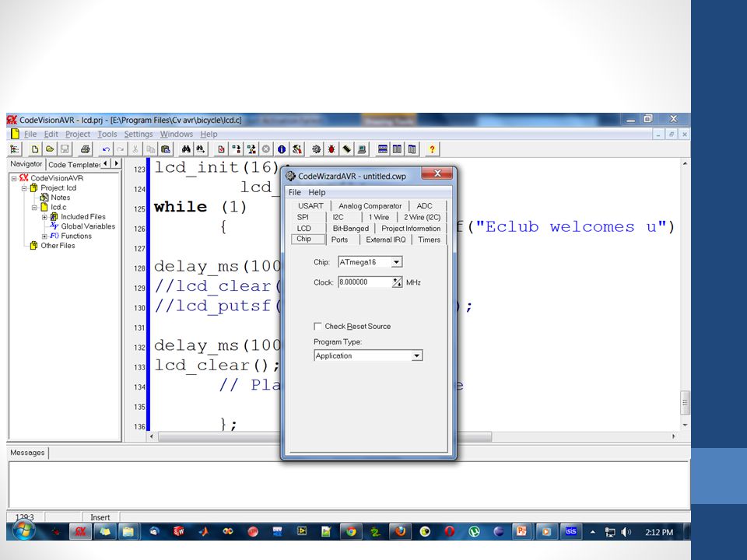
Task: Click the system clock showing 2:12 PM
Action: [x=659, y=532]
